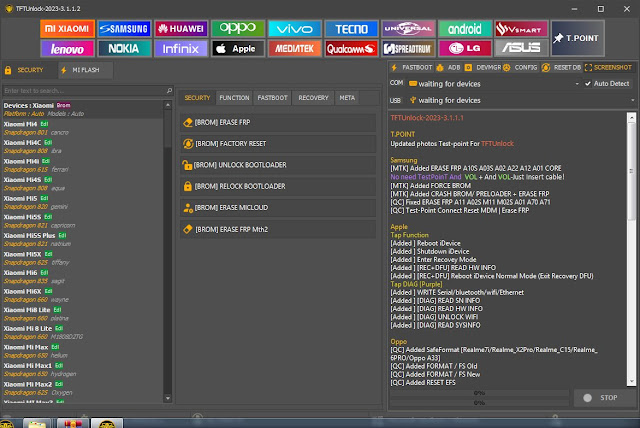Open the RECOVERY sub-tab
This screenshot has width=640, height=428.
click(313, 98)
